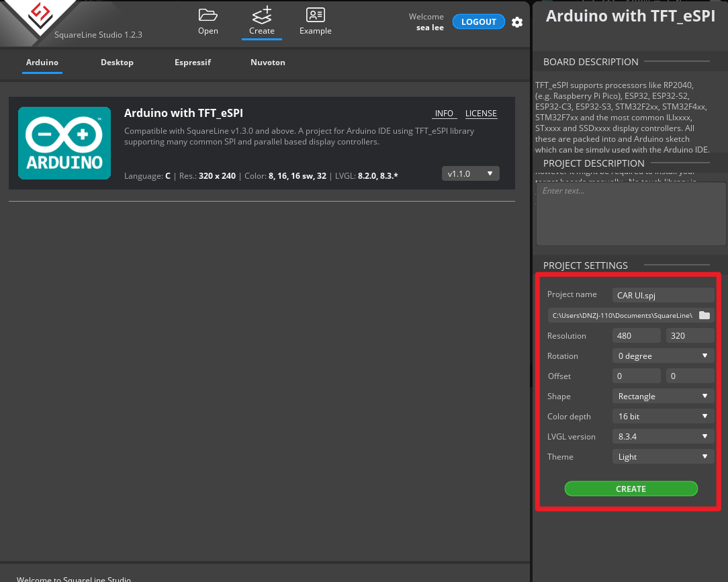Expand the v1.1.0 version dropdown

tap(470, 173)
